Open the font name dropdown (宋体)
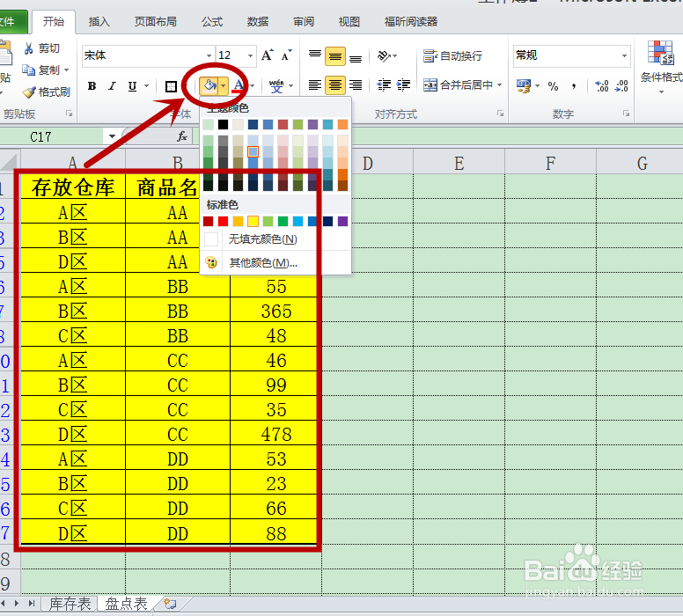This screenshot has height=616, width=683. coord(209,55)
